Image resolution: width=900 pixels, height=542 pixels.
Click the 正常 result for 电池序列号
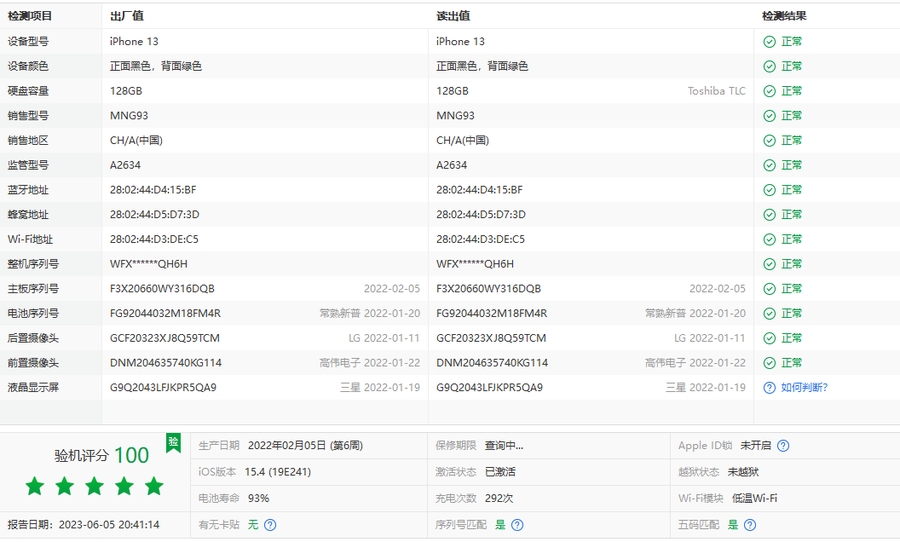coord(791,313)
